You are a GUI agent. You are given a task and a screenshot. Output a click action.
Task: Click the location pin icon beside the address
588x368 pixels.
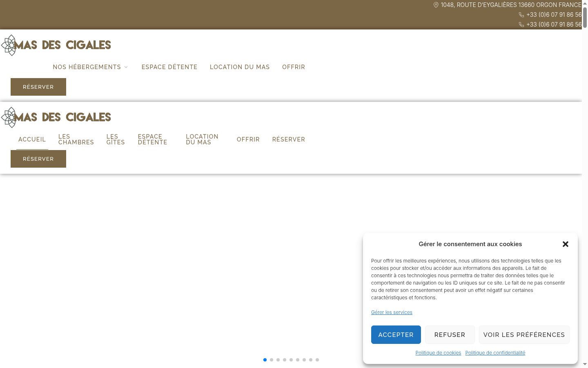436,5
